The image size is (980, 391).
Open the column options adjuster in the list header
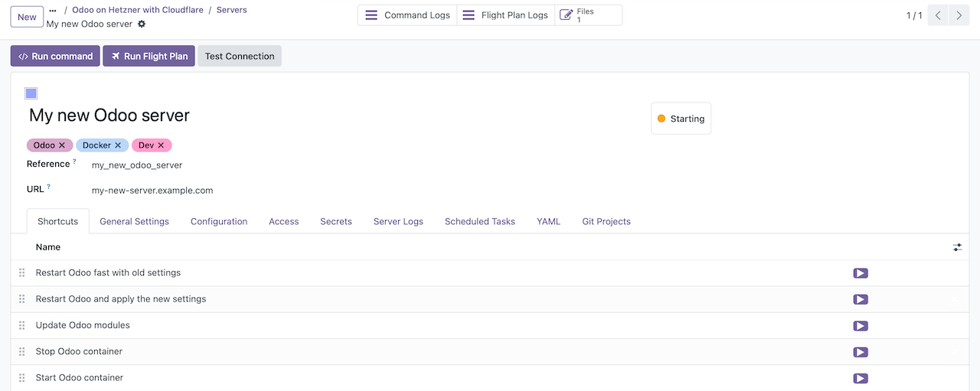pyautogui.click(x=957, y=247)
